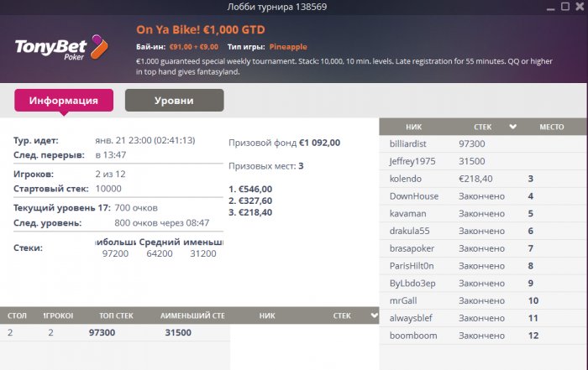
Task: Click the TonyBet Poker logo
Action: click(61, 48)
